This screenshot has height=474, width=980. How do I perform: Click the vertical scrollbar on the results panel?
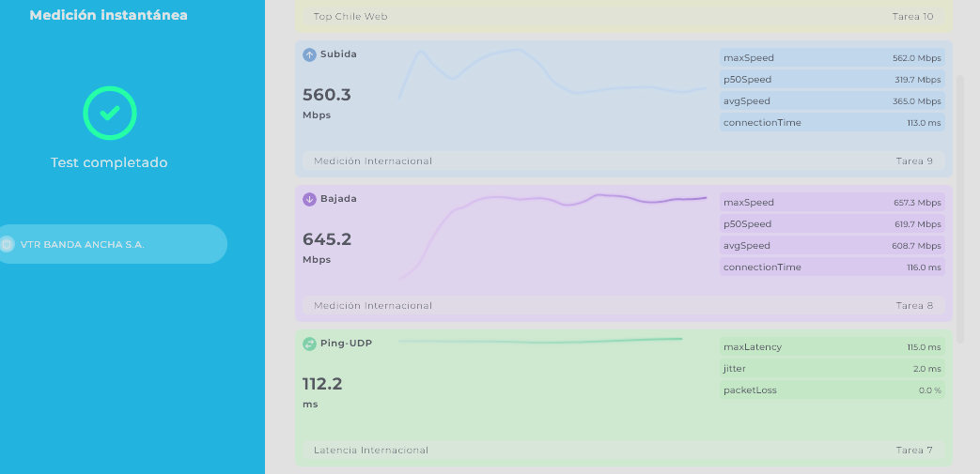pos(960,206)
